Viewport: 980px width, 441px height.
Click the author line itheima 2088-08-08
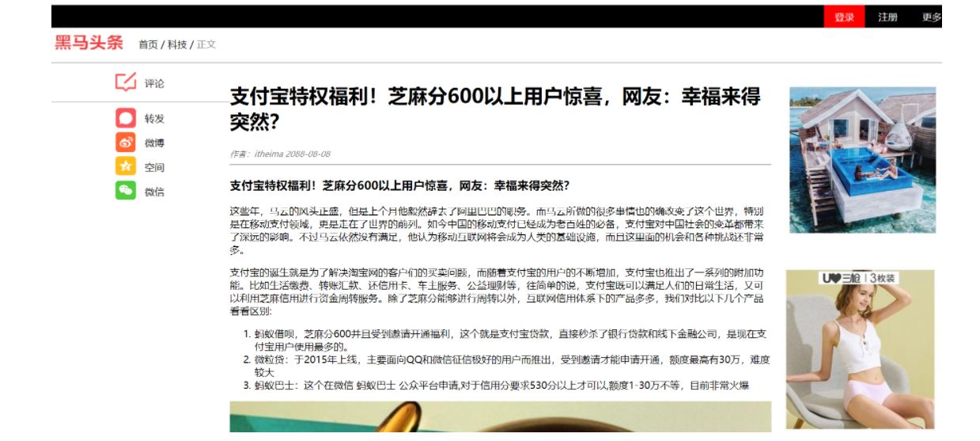coord(280,154)
